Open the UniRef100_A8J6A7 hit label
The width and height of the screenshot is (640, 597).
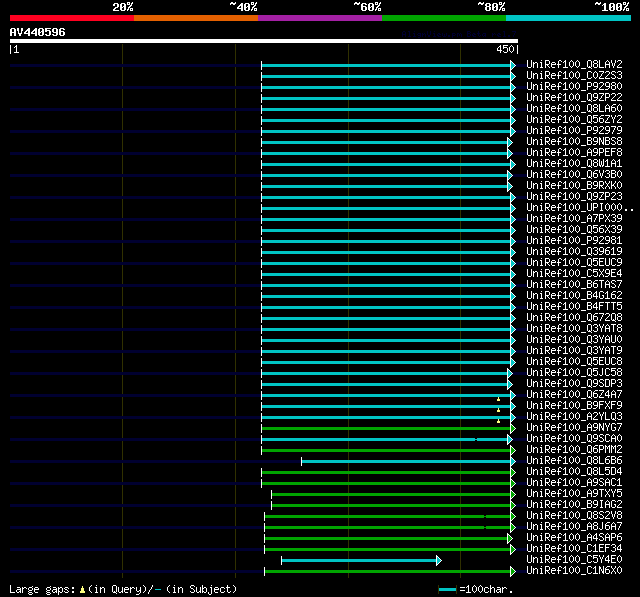[574, 527]
